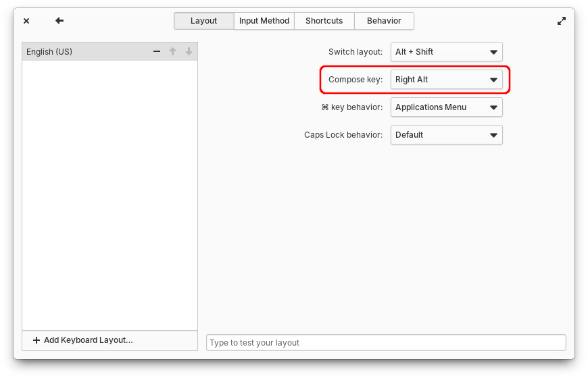Open the Caps Lock behavior dropdown
588x378 pixels.
click(x=446, y=135)
